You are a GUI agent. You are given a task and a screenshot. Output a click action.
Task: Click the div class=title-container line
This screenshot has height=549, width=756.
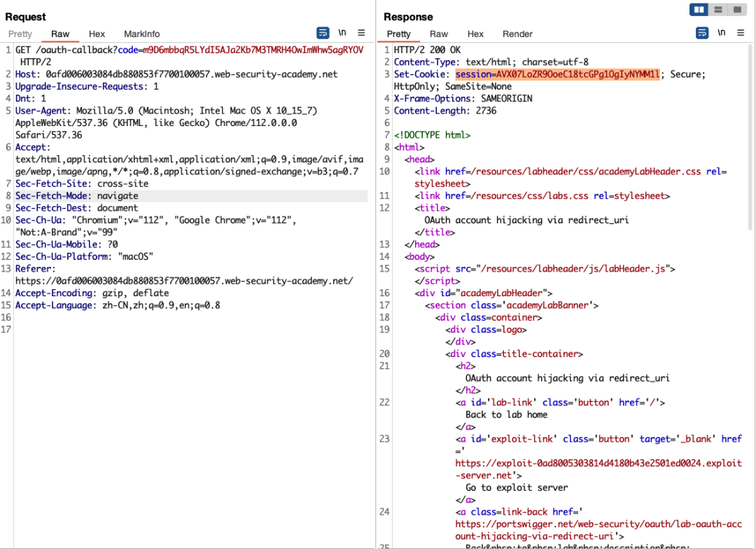514,354
